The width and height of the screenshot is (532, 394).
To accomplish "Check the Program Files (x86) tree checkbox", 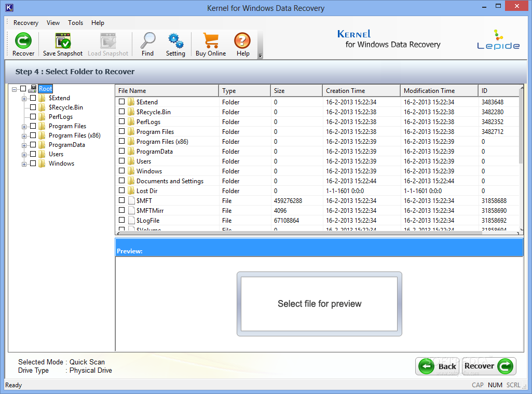I will tap(33, 135).
